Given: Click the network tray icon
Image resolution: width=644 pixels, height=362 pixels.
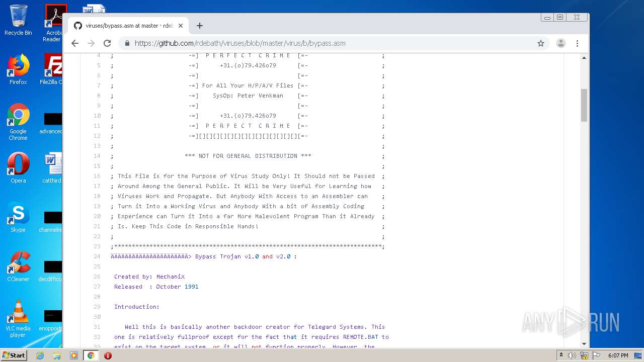Looking at the screenshot, I should point(584,355).
